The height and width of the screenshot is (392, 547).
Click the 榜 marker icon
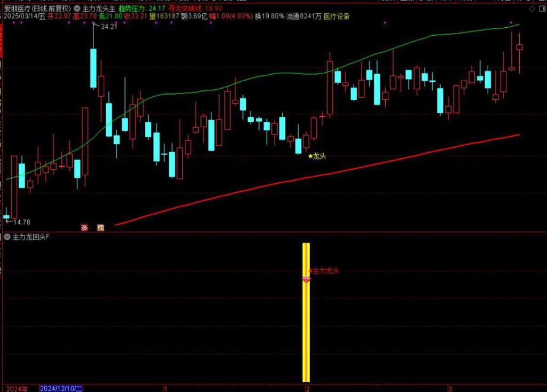(100, 227)
